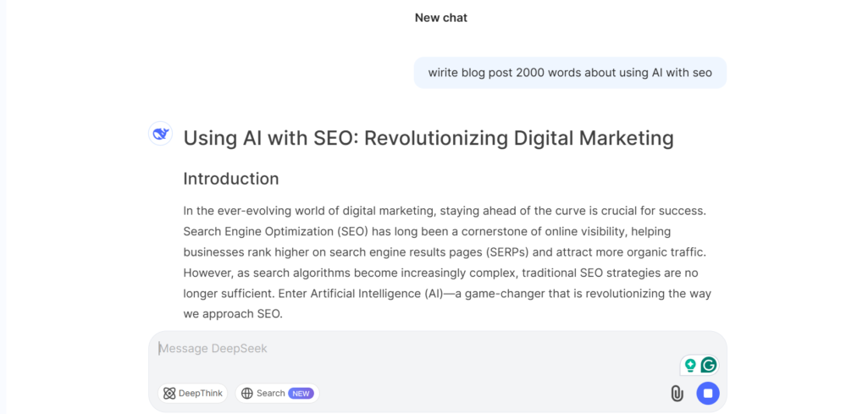Viewport: 868px width, 414px height.
Task: Click the NEW badge beside Search
Action: 301,394
